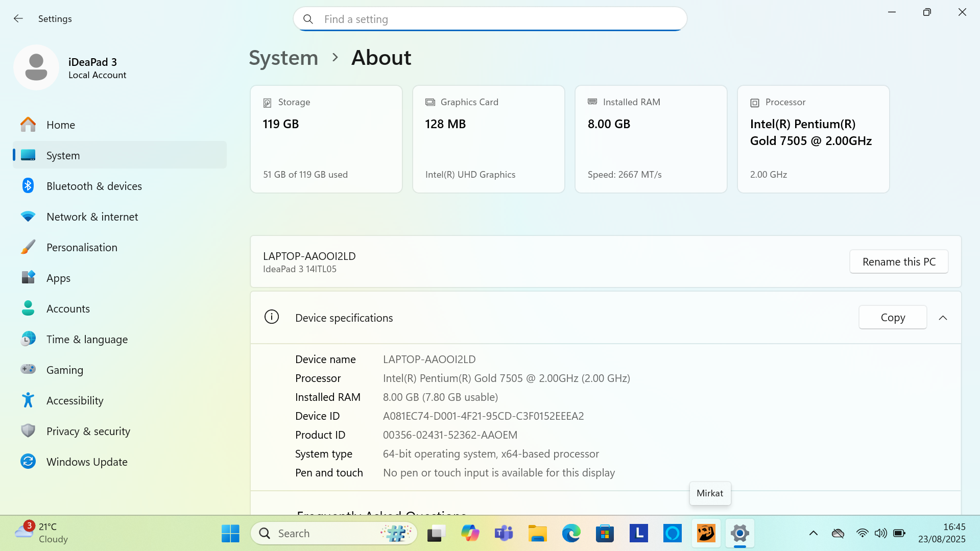Image resolution: width=980 pixels, height=551 pixels.
Task: Open Microsoft Edge from the taskbar
Action: [571, 534]
